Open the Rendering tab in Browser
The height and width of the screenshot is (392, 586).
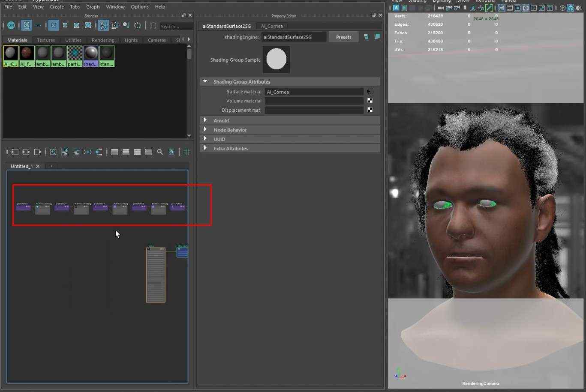point(103,40)
